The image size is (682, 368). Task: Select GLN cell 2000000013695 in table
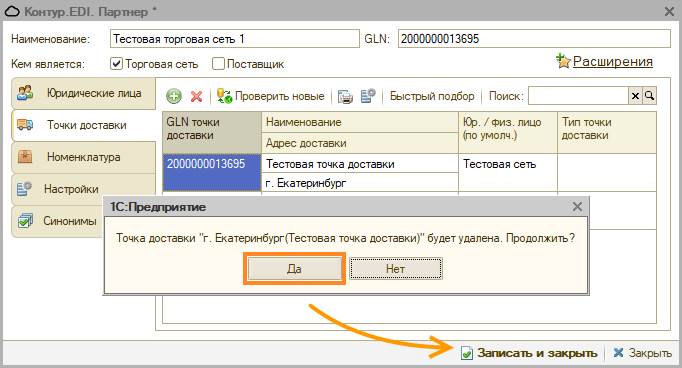tap(212, 172)
